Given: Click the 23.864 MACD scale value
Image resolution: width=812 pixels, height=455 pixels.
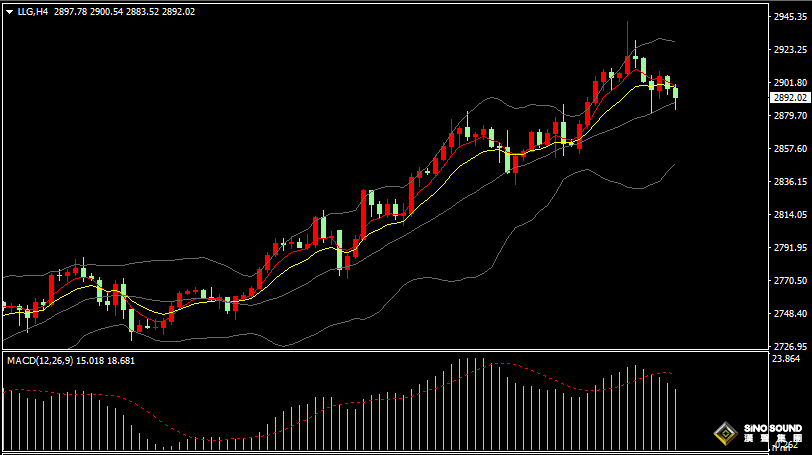Looking at the screenshot, I should coord(786,358).
